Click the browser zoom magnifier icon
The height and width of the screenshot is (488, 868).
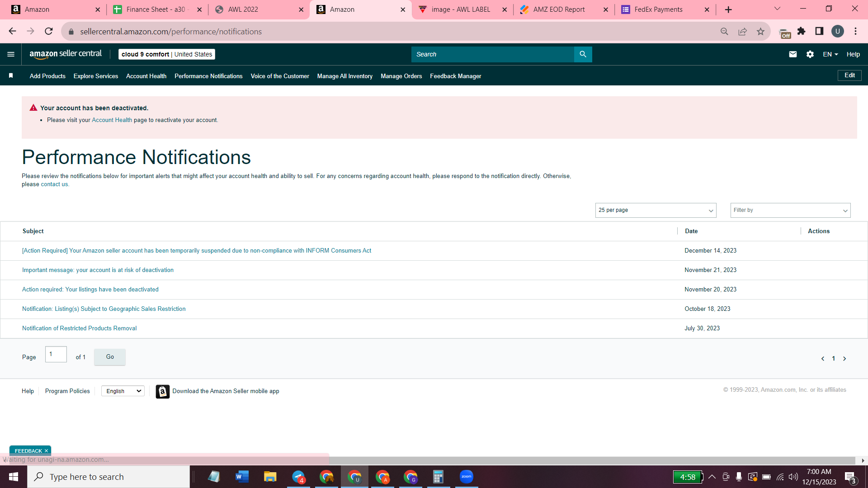point(724,31)
